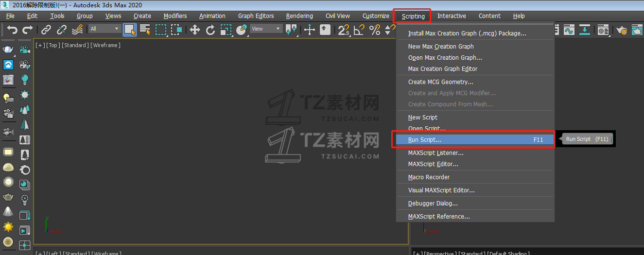Select Run Script... menu entry
This screenshot has height=255, width=644.
pyautogui.click(x=475, y=139)
